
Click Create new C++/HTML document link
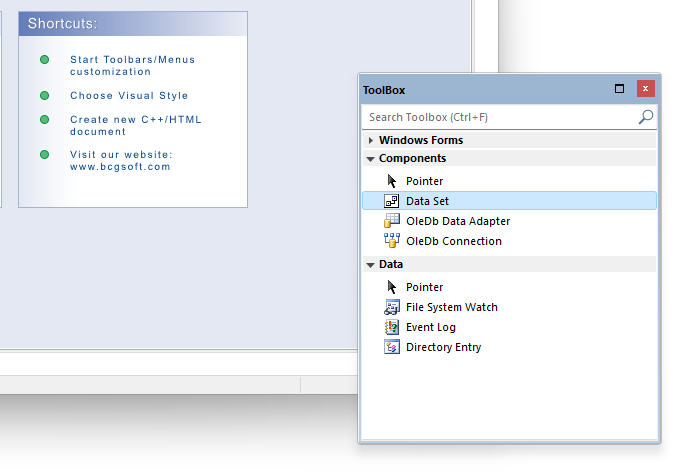pyautogui.click(x=136, y=125)
